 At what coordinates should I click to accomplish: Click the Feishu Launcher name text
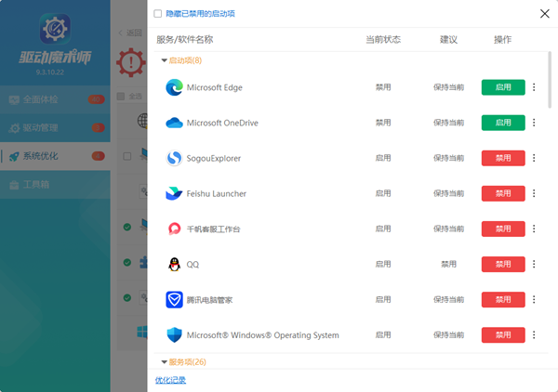[217, 194]
